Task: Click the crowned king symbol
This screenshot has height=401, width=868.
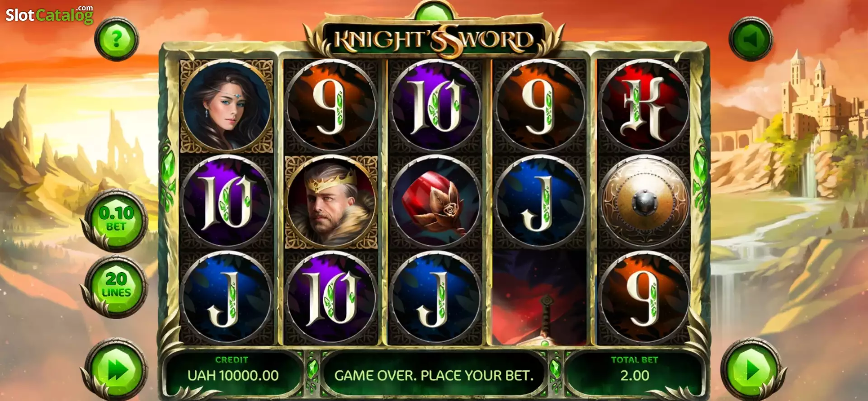Action: tap(331, 202)
